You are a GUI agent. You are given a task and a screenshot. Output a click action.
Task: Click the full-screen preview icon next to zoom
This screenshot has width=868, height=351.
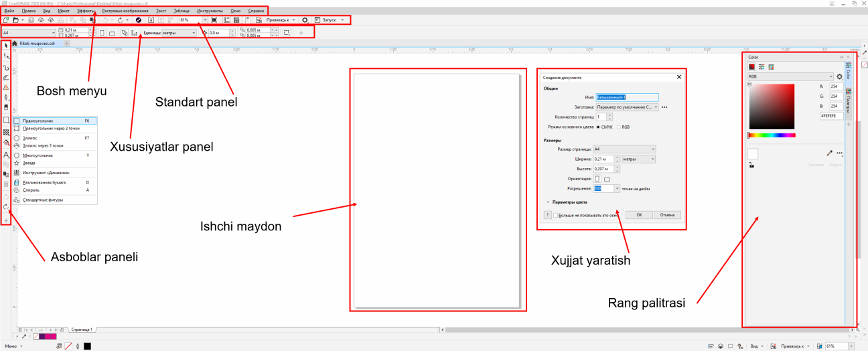214,21
